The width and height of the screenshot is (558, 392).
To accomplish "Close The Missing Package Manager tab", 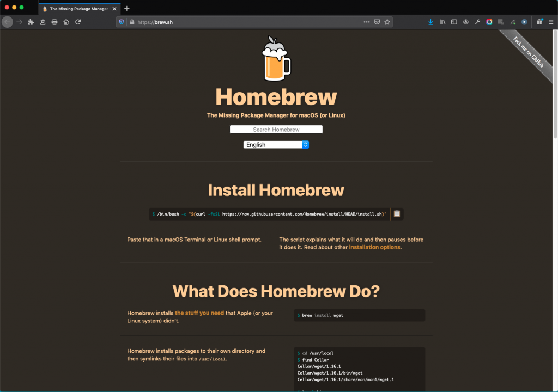I will point(114,9).
